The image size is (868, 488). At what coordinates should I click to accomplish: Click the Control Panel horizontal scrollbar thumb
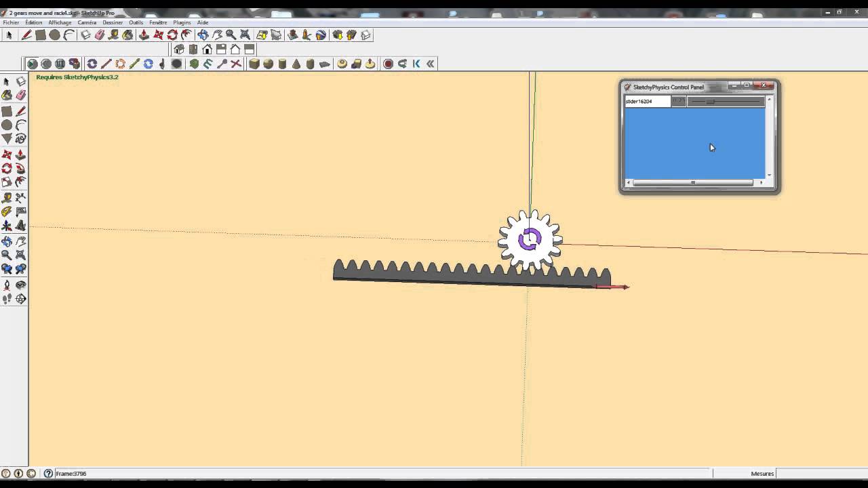(x=692, y=182)
